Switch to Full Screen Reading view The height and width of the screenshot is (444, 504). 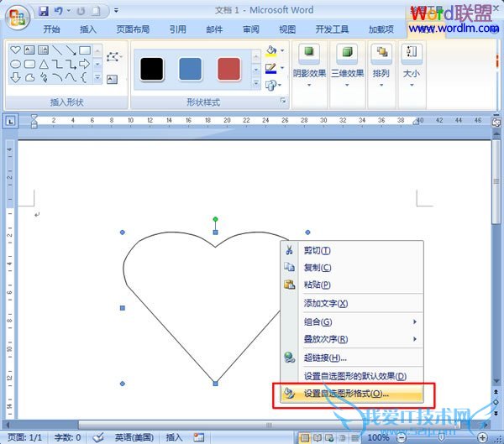click(x=317, y=437)
